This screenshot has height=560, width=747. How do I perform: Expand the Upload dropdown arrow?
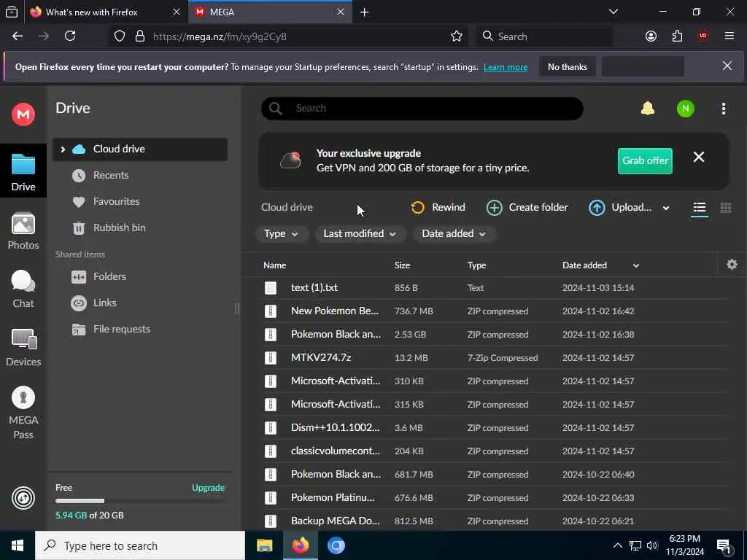[665, 208]
